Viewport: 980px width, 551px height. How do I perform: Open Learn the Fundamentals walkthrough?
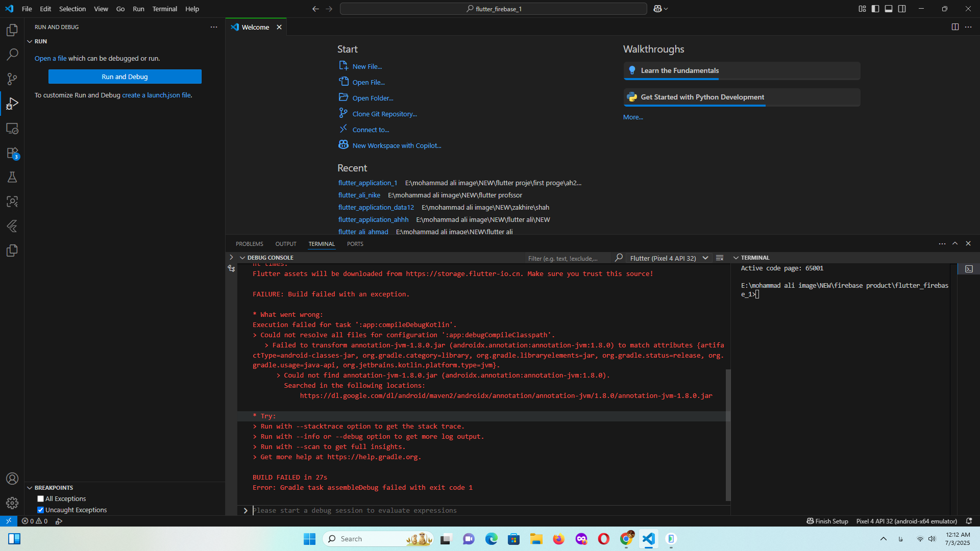click(x=742, y=70)
